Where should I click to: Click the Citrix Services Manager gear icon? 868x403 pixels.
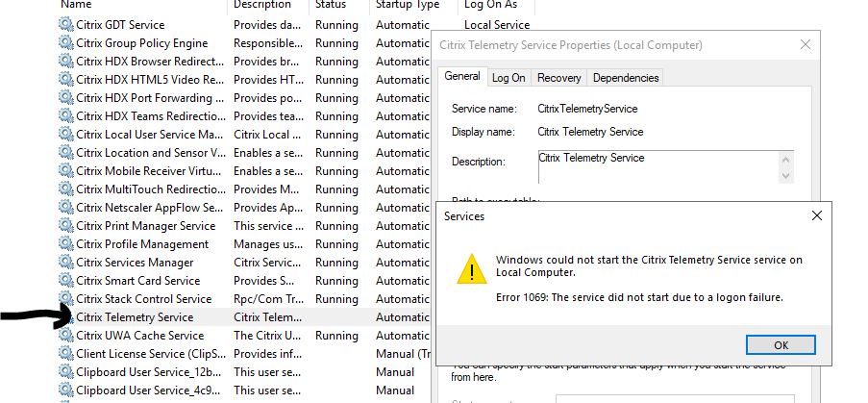(x=66, y=263)
